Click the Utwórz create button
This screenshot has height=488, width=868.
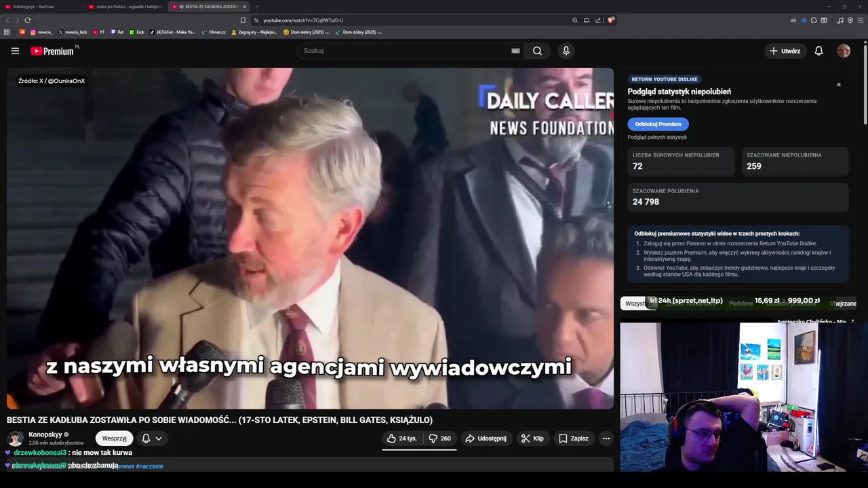tap(785, 51)
